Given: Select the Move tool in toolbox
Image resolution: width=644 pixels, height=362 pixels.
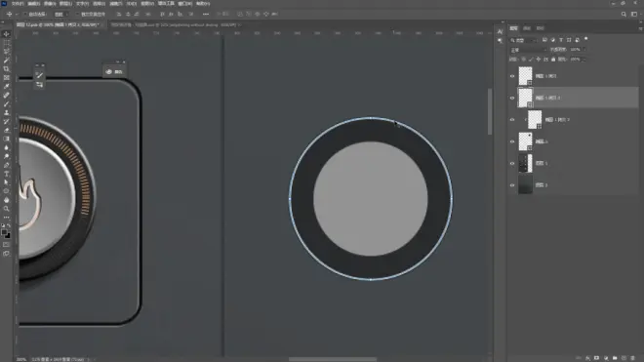Looking at the screenshot, I should (6, 34).
